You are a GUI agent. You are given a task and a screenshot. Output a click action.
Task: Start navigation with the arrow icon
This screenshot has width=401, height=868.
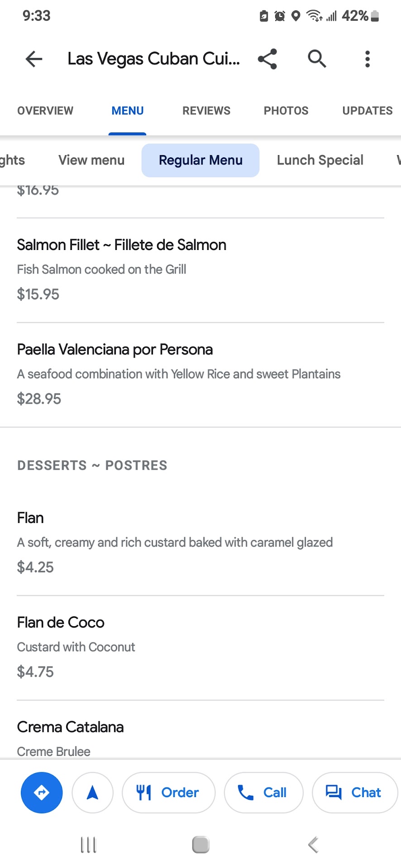click(92, 793)
